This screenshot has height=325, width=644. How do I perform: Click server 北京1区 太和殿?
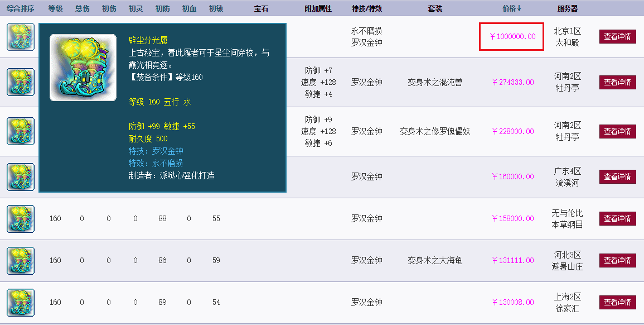[567, 37]
